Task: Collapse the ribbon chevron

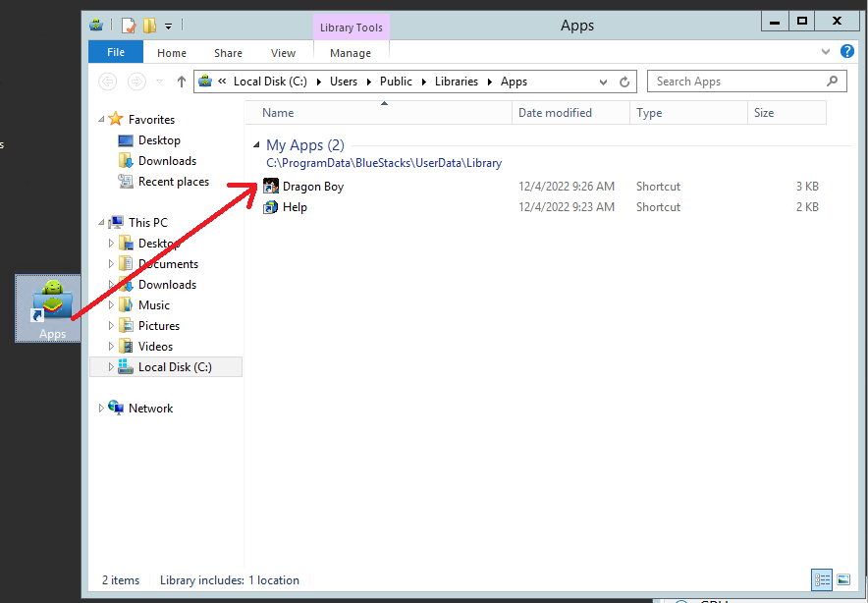Action: coord(826,51)
